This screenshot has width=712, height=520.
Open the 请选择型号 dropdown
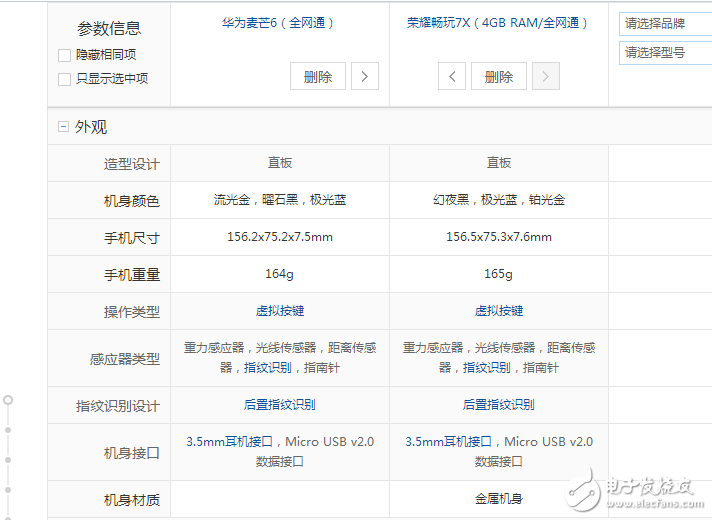click(x=665, y=53)
